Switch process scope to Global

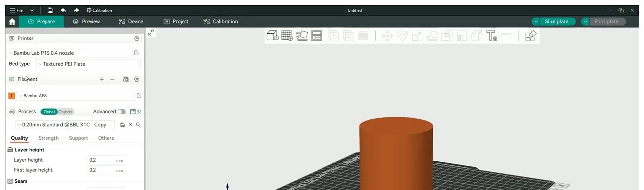pos(49,112)
